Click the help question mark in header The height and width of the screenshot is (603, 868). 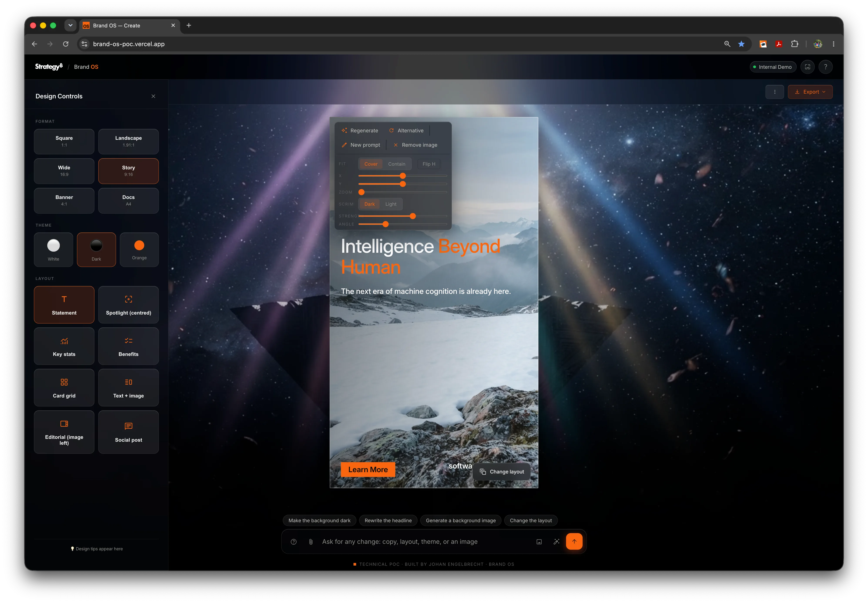(x=825, y=67)
